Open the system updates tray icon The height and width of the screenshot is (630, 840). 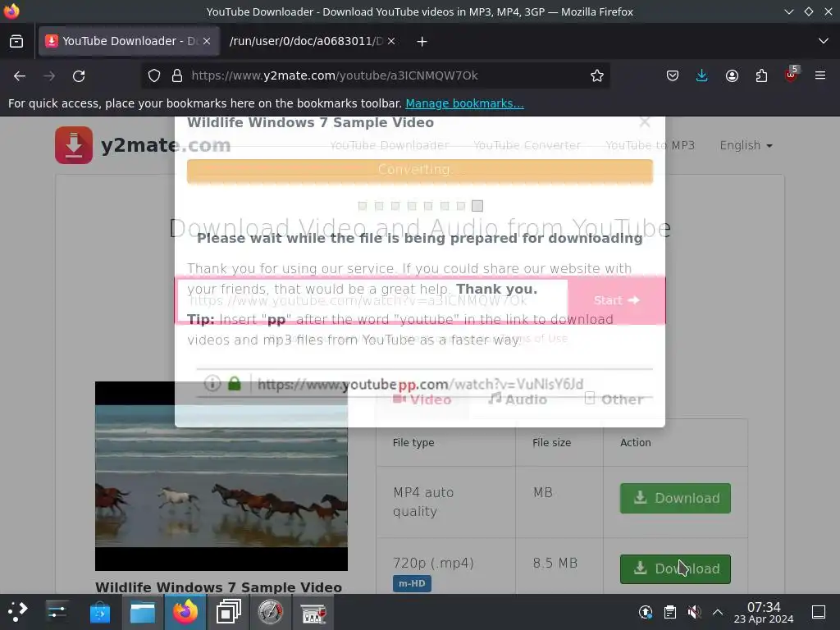(646, 612)
